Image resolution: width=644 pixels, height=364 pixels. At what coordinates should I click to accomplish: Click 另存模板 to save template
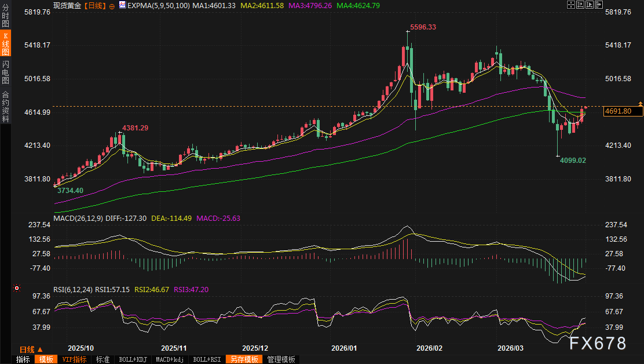click(244, 359)
